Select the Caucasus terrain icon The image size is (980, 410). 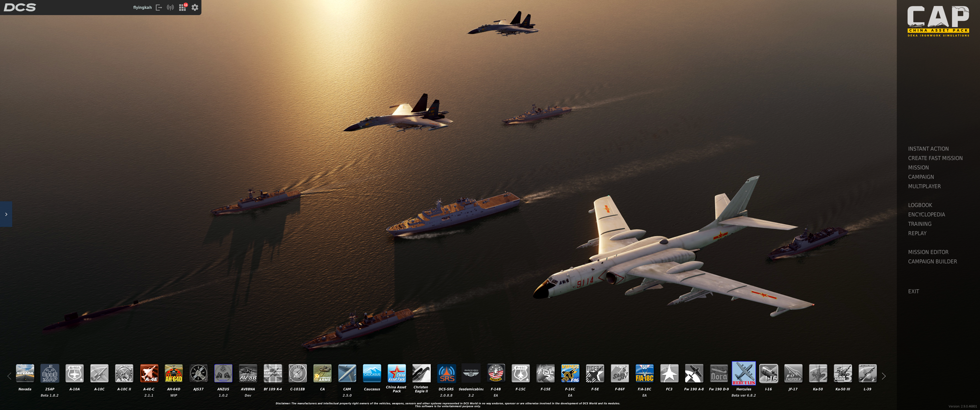[x=372, y=373]
